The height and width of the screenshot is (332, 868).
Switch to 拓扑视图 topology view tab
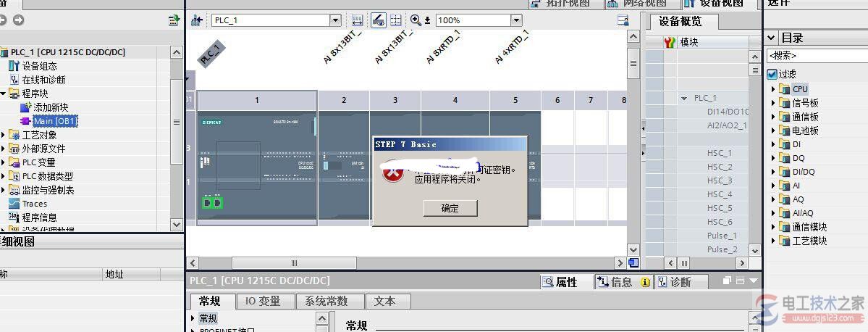click(560, 4)
